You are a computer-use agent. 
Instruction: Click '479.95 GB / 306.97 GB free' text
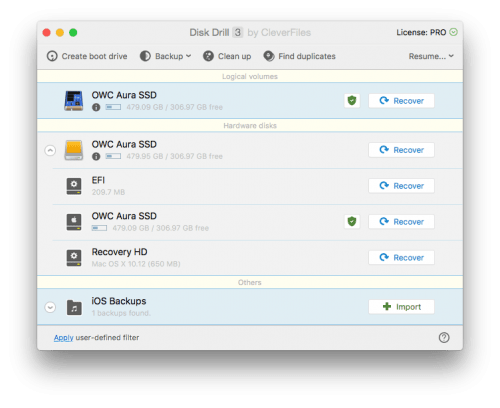(174, 156)
